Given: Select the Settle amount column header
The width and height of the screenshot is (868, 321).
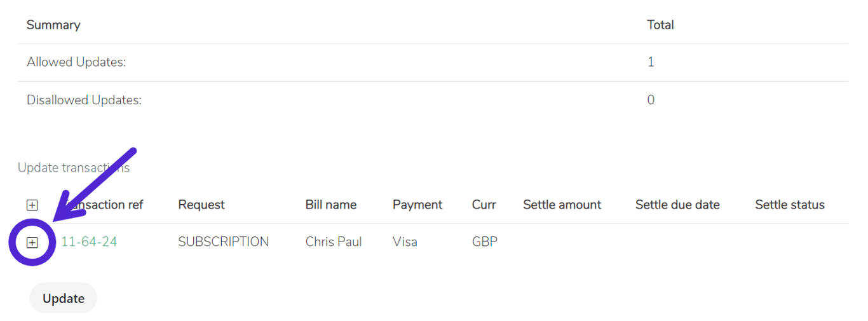Looking at the screenshot, I should (562, 205).
